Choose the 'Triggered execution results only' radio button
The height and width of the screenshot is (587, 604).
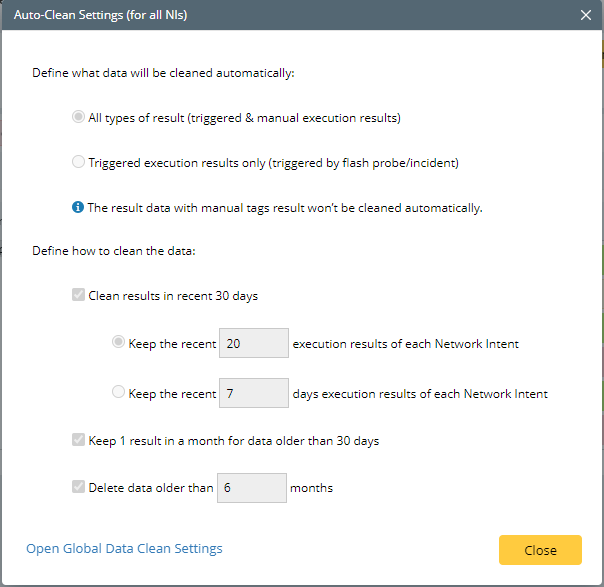79,163
